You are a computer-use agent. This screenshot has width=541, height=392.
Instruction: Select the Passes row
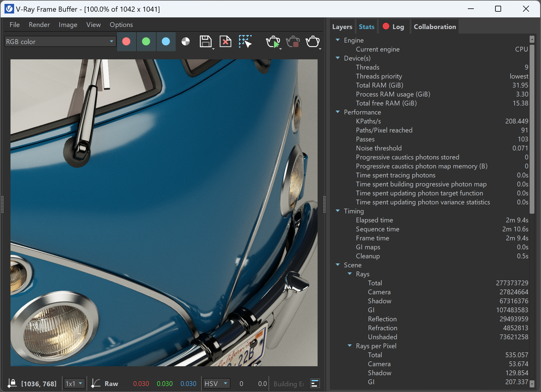point(432,139)
